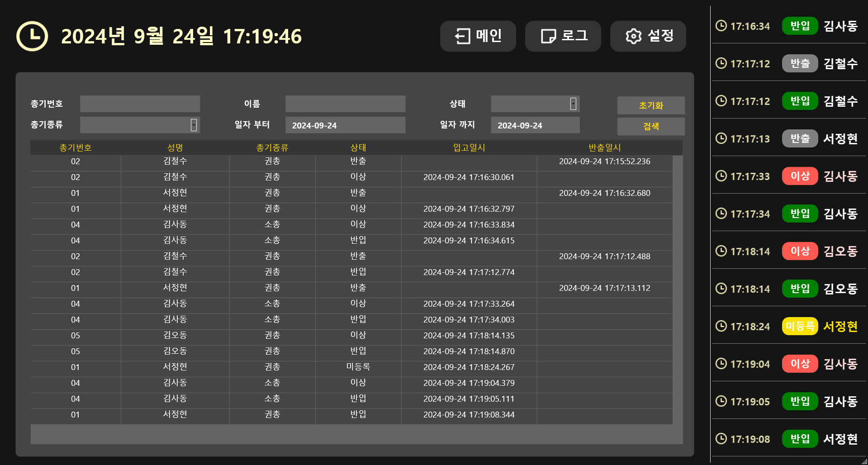
Task: Expand the 총기종류 firearm type dropdown
Action: click(194, 125)
